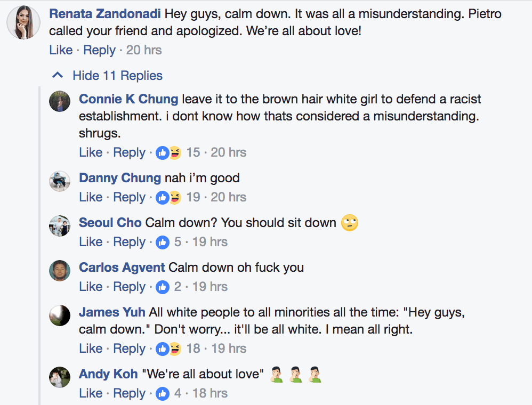Reply to Andy Koh's comment
Image resolution: width=532 pixels, height=405 pixels.
[x=129, y=393]
